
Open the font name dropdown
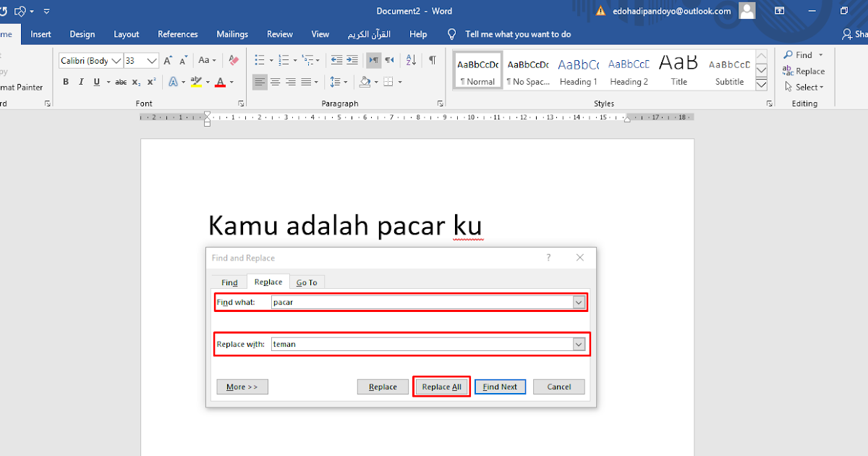click(x=116, y=61)
